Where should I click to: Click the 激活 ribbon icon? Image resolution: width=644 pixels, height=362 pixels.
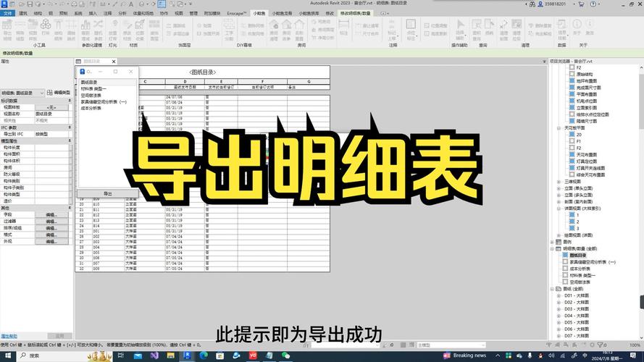click(590, 27)
